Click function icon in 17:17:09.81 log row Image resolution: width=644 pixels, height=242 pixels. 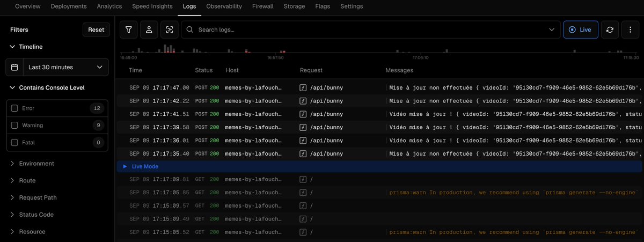(x=303, y=179)
